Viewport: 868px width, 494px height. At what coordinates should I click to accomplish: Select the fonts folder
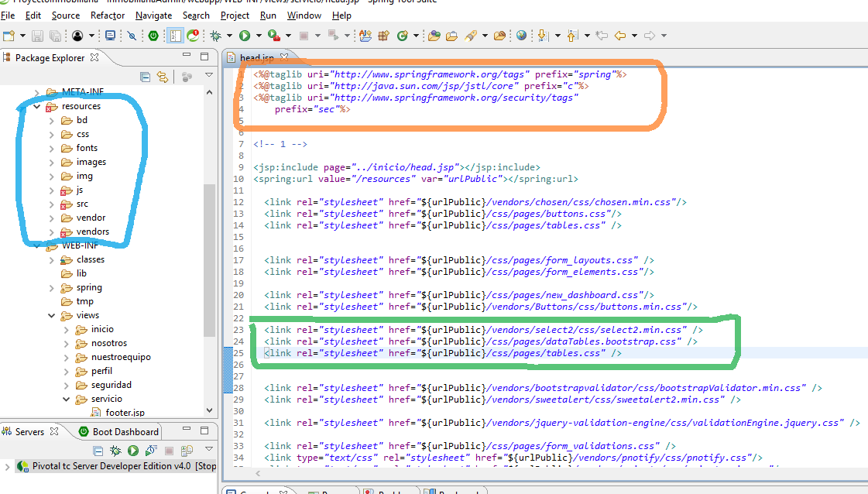pyautogui.click(x=87, y=148)
